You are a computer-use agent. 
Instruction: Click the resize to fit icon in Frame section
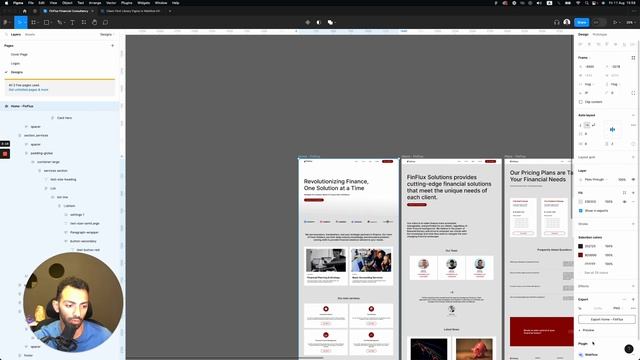point(633,58)
